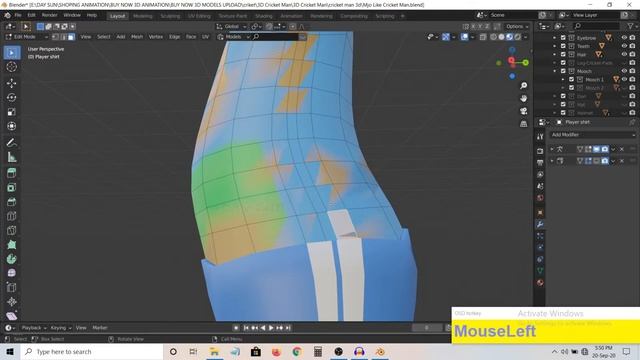The width and height of the screenshot is (640, 360).
Task: Select the Knife tool
Action: 11,230
